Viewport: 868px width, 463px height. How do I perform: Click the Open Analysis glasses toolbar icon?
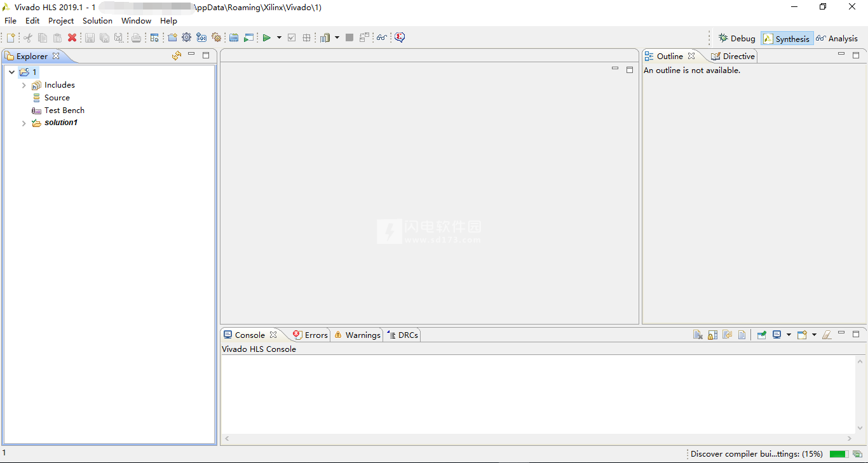(x=381, y=37)
